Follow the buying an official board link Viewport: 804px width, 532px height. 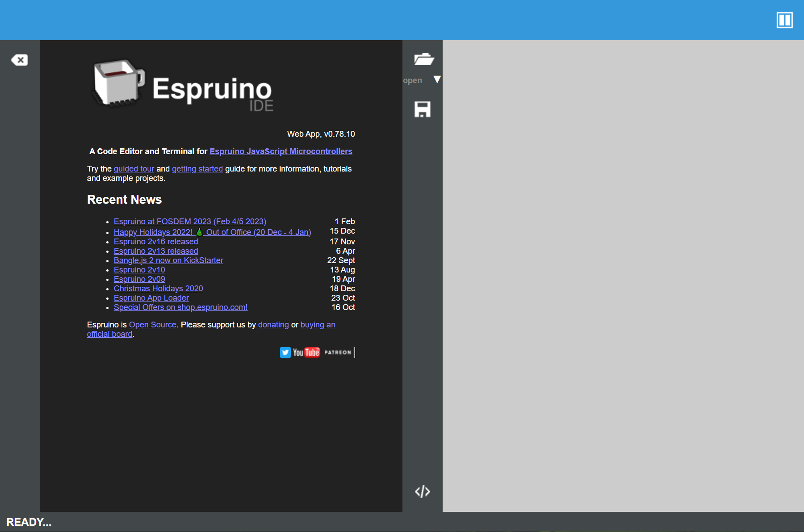(x=318, y=325)
